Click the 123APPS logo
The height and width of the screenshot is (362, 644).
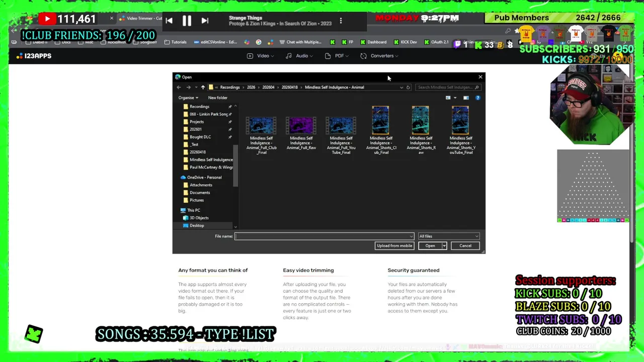pyautogui.click(x=34, y=56)
